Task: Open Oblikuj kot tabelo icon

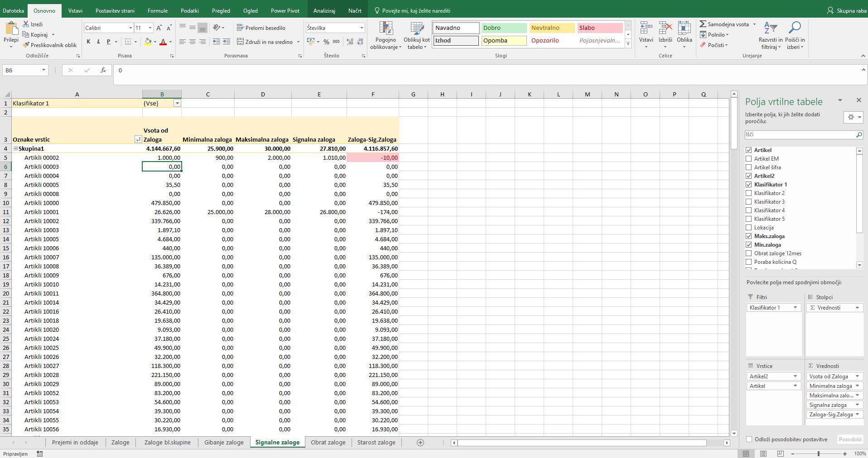Action: point(417,28)
